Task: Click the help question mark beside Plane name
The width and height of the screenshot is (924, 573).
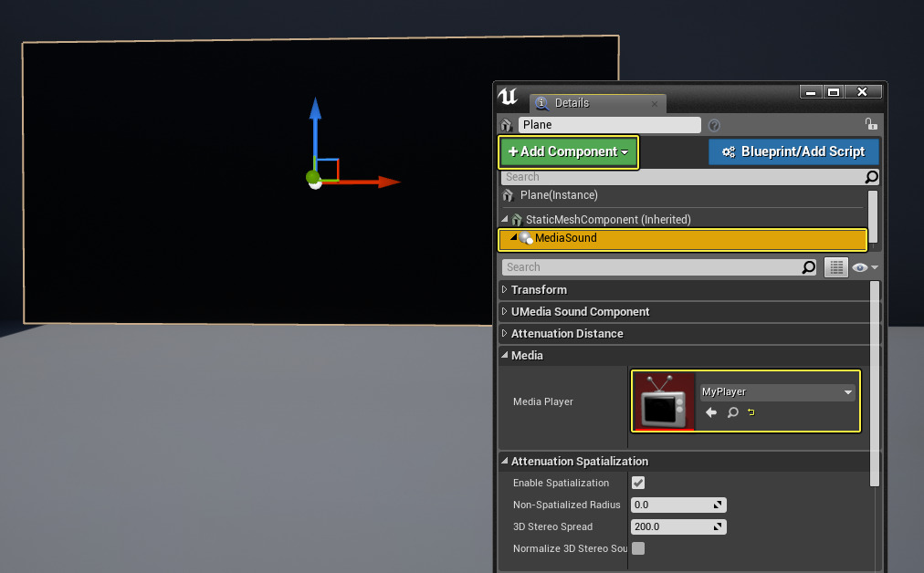Action: (714, 125)
